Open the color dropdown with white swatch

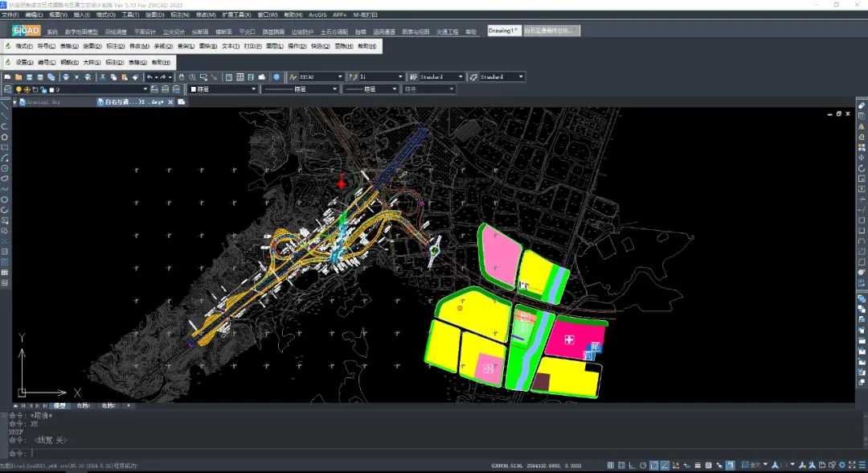click(254, 89)
